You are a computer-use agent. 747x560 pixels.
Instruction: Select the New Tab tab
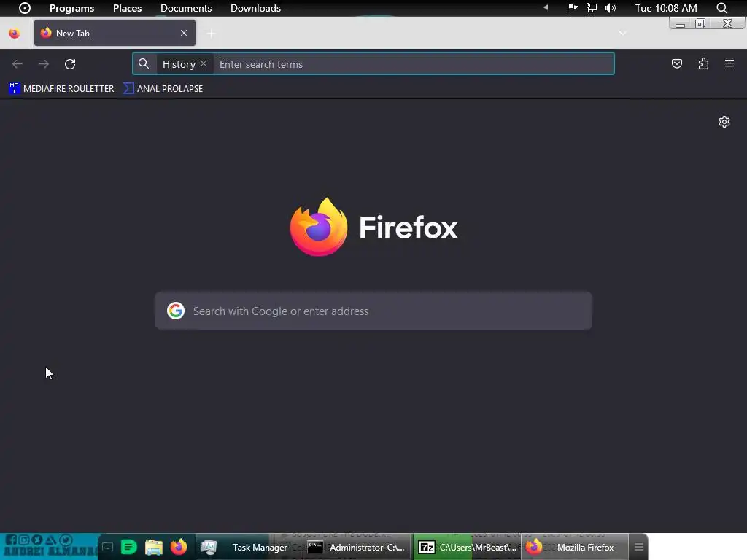115,33
